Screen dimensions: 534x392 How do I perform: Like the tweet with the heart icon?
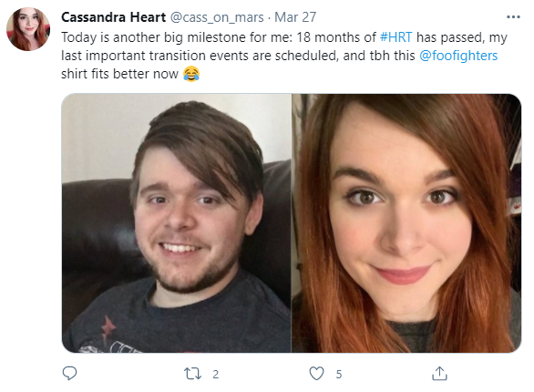tap(316, 373)
